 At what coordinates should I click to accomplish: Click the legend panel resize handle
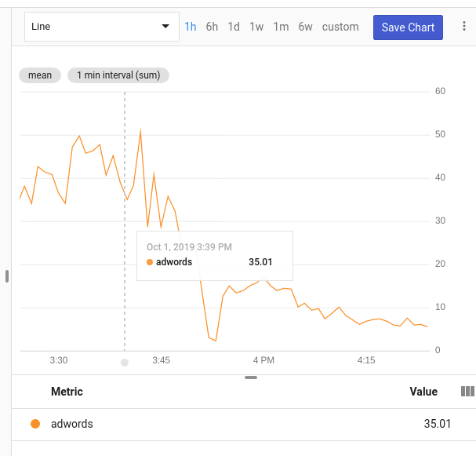coord(251,378)
